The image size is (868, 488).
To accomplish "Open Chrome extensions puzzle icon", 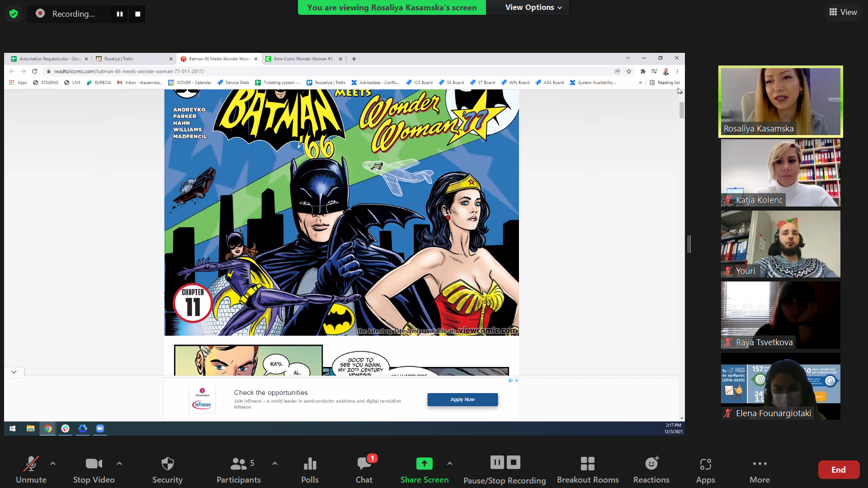I will 643,71.
